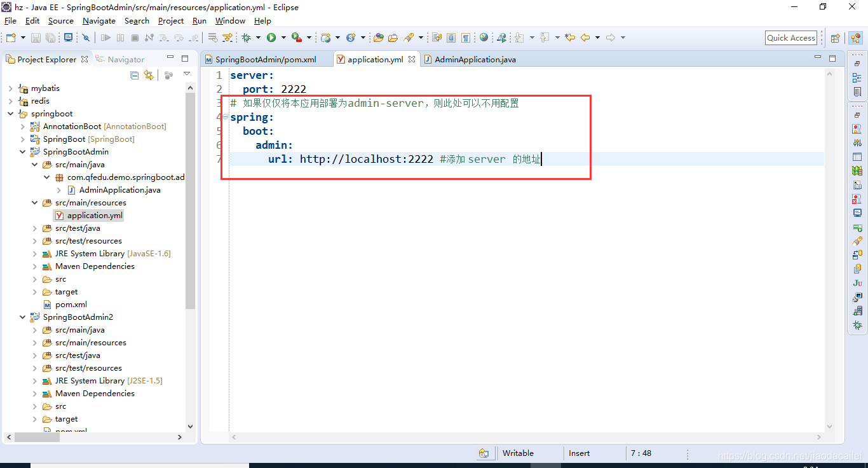Open dropdown arrow next to Debug icon
The height and width of the screenshot is (468, 868).
(x=258, y=38)
